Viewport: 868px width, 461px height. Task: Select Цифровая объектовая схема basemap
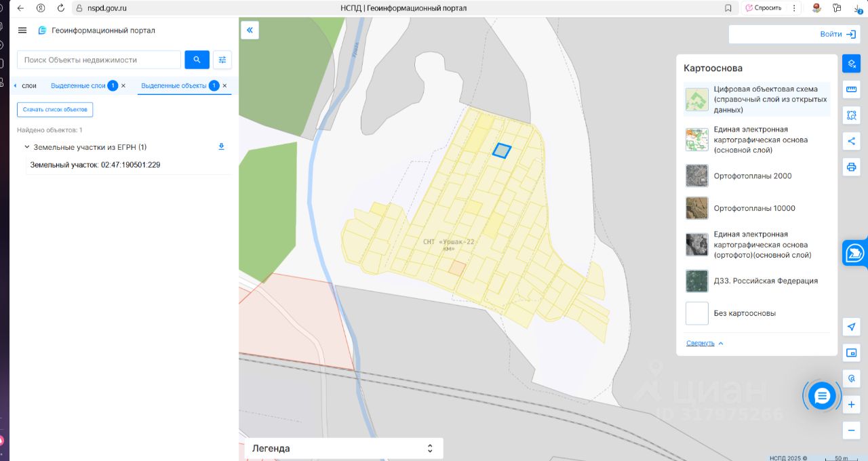pyautogui.click(x=757, y=100)
